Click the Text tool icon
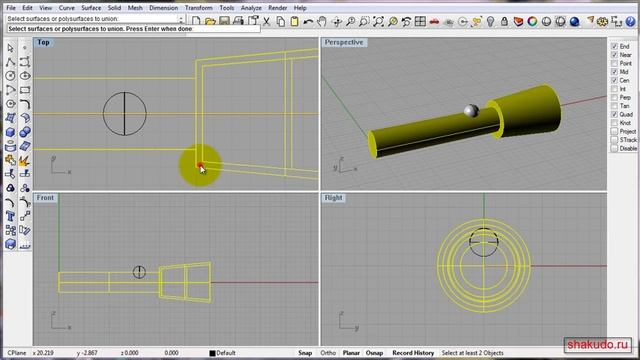The image size is (640, 360). pos(11,216)
